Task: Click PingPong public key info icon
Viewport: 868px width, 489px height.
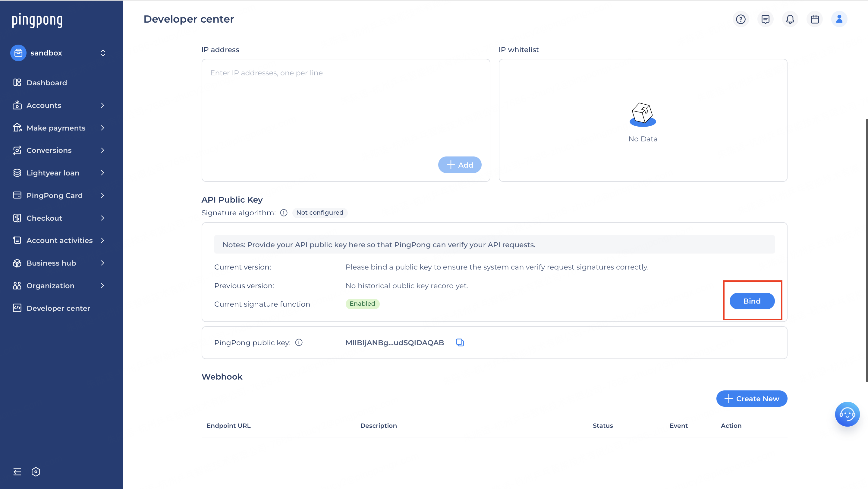Action: pyautogui.click(x=299, y=342)
